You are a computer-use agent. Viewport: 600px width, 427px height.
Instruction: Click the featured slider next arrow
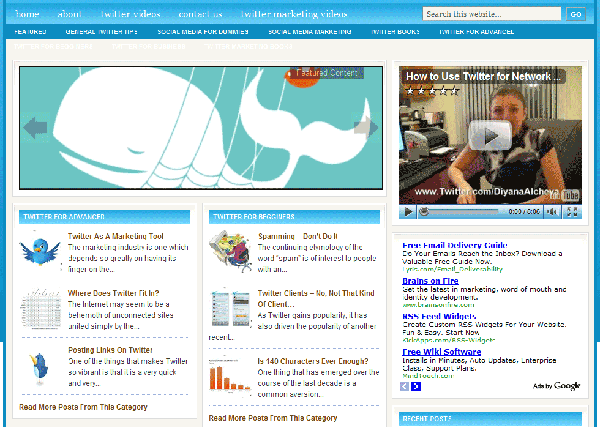366,127
